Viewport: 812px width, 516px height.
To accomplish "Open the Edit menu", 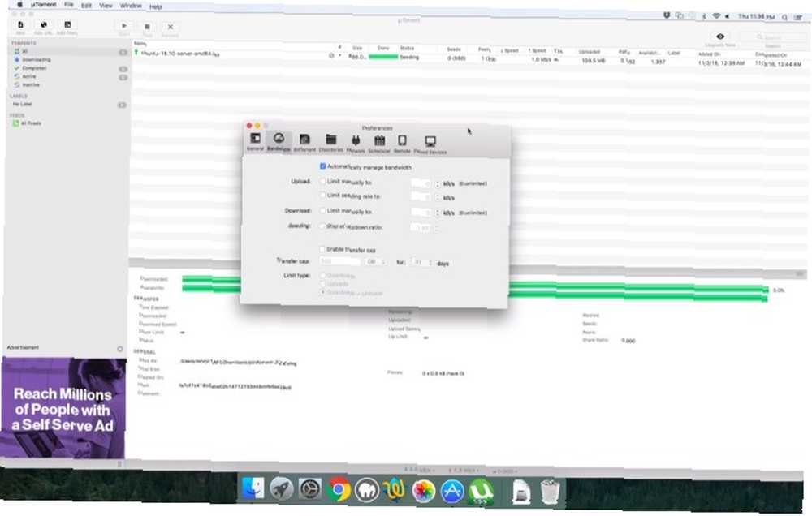I will [87, 5].
